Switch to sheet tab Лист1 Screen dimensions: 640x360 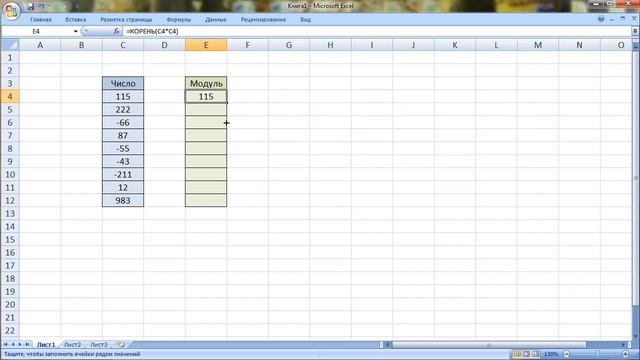click(x=46, y=345)
